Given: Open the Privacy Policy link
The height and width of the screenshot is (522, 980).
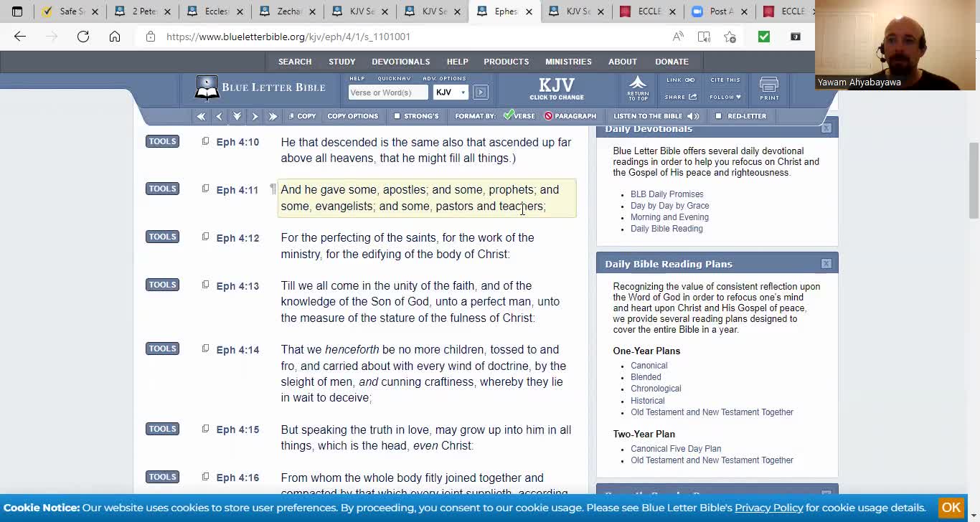Looking at the screenshot, I should click(768, 508).
